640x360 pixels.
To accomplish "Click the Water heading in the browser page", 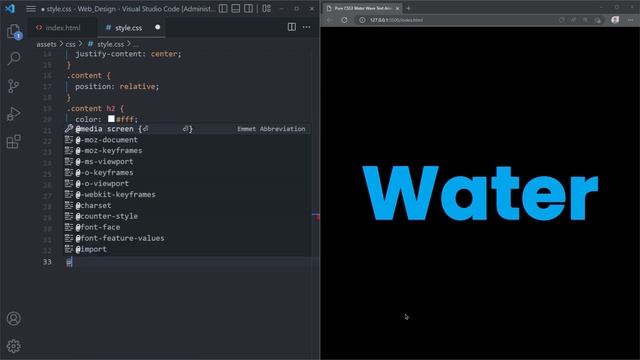I will pyautogui.click(x=480, y=193).
